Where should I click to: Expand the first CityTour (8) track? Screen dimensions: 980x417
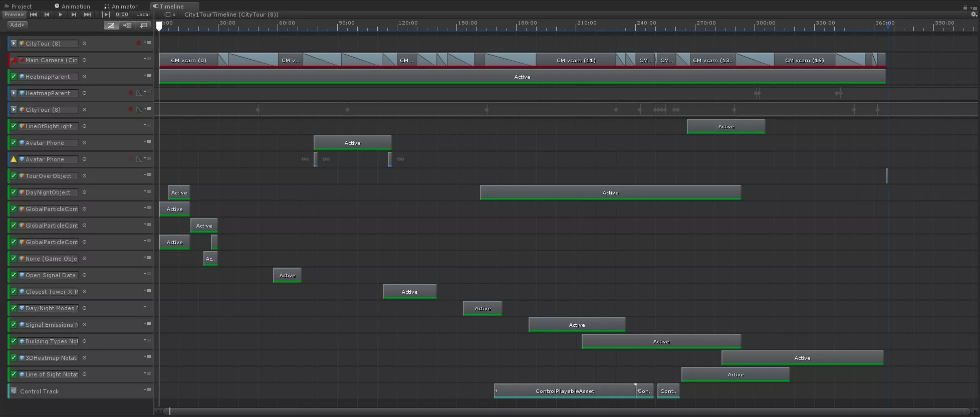(x=14, y=44)
